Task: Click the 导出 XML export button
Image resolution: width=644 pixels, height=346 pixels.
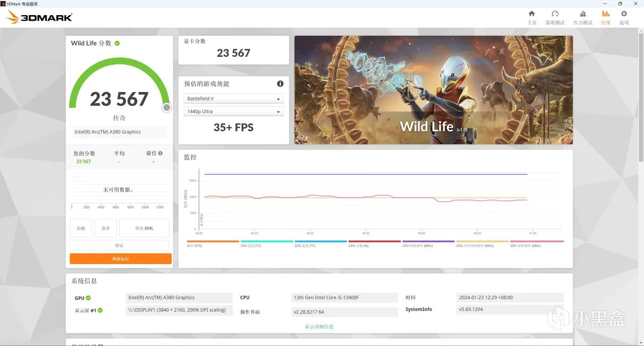Action: (x=144, y=228)
